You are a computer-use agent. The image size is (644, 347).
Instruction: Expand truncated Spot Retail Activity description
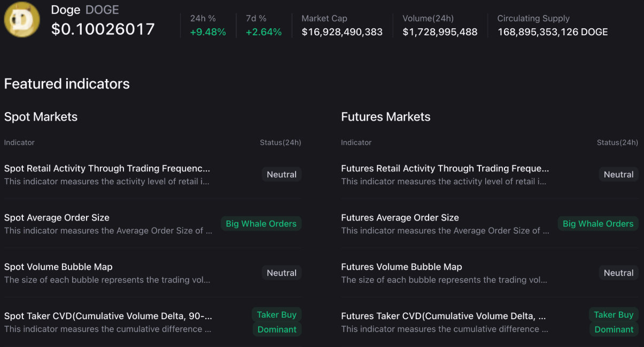107,183
